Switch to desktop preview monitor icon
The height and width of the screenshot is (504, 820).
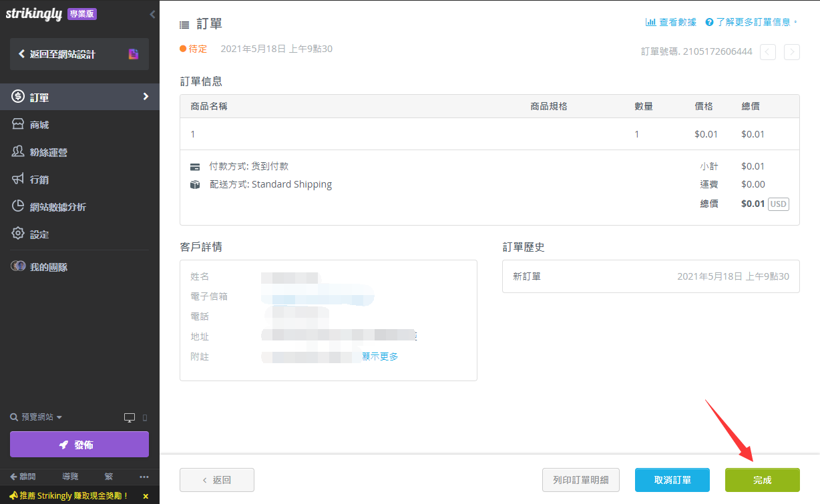tap(130, 418)
